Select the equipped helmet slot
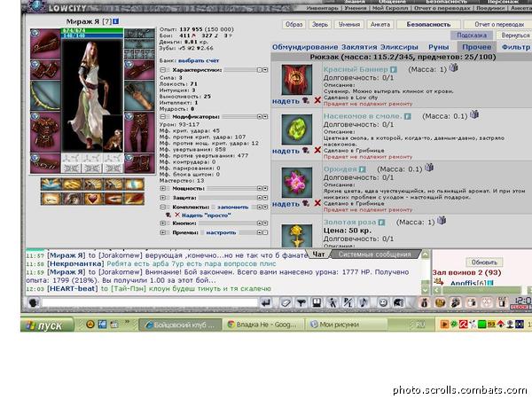The image size is (532, 399). coord(45,44)
